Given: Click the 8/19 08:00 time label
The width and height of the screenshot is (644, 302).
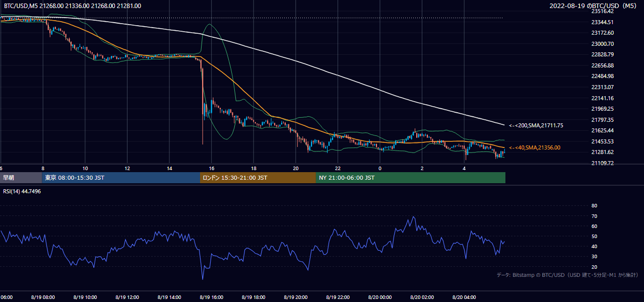Looking at the screenshot, I should [x=43, y=297].
